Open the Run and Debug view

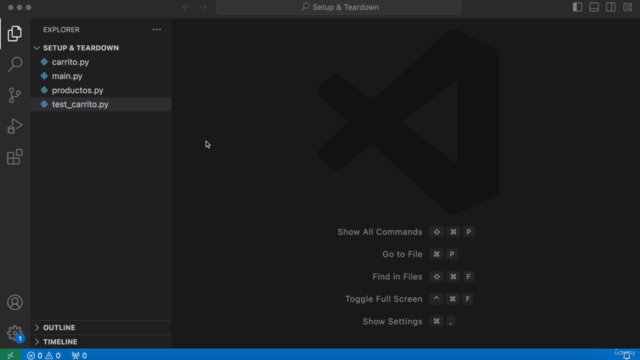click(x=15, y=126)
